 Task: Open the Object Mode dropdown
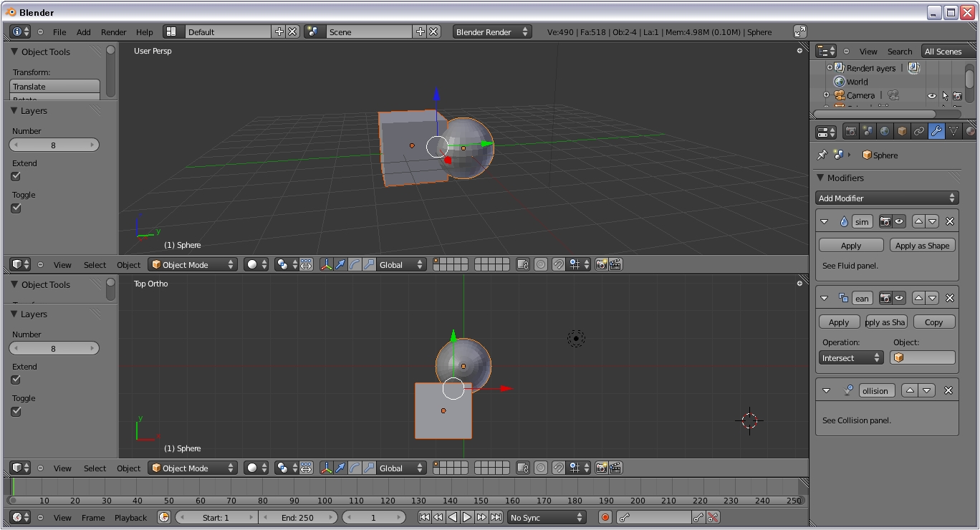(192, 264)
